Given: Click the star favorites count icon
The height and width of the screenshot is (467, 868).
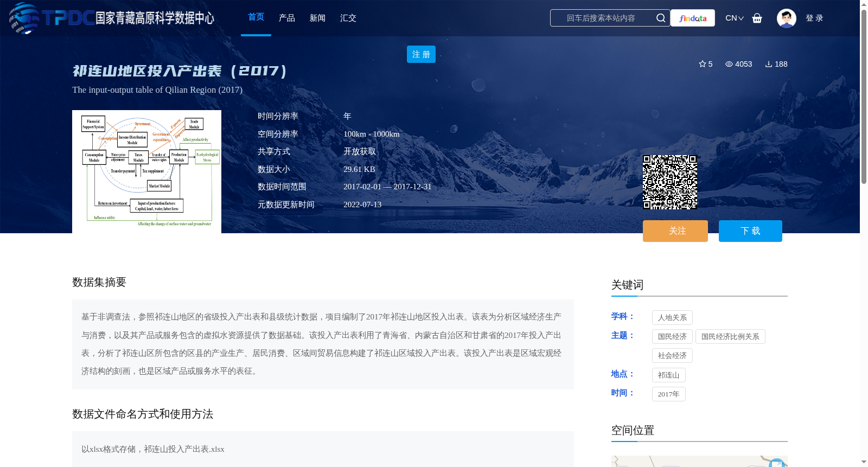Looking at the screenshot, I should 702,64.
